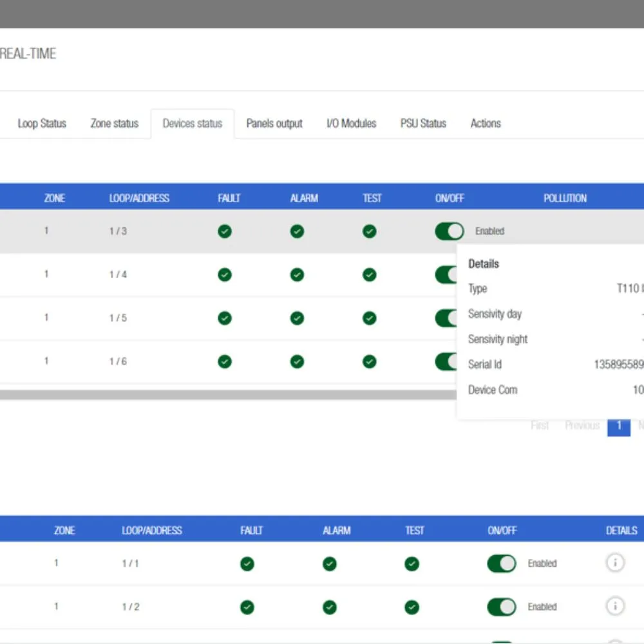The height and width of the screenshot is (644, 644).
Task: Click test status check icon for 1/4
Action: [369, 275]
